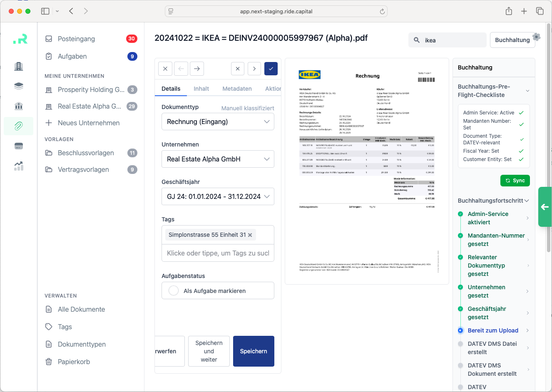This screenshot has height=392, width=552.
Task: Open the Geschäftsjahr dropdown
Action: point(218,196)
